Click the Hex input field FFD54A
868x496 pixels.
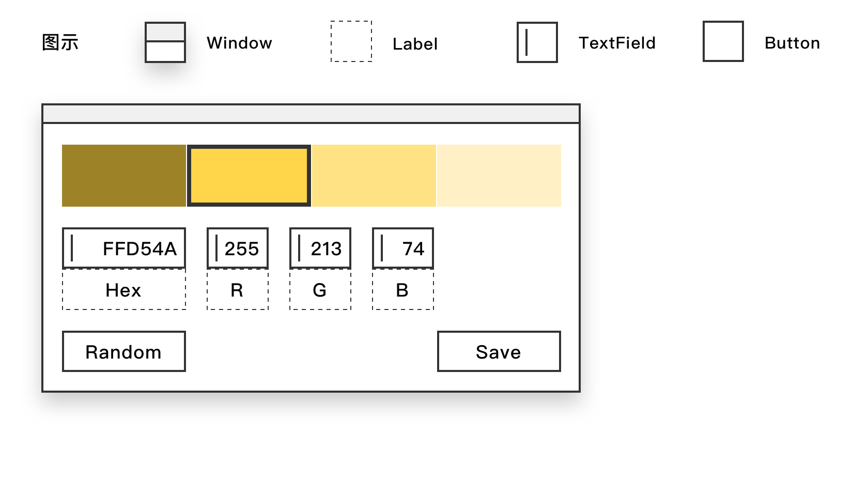point(123,249)
